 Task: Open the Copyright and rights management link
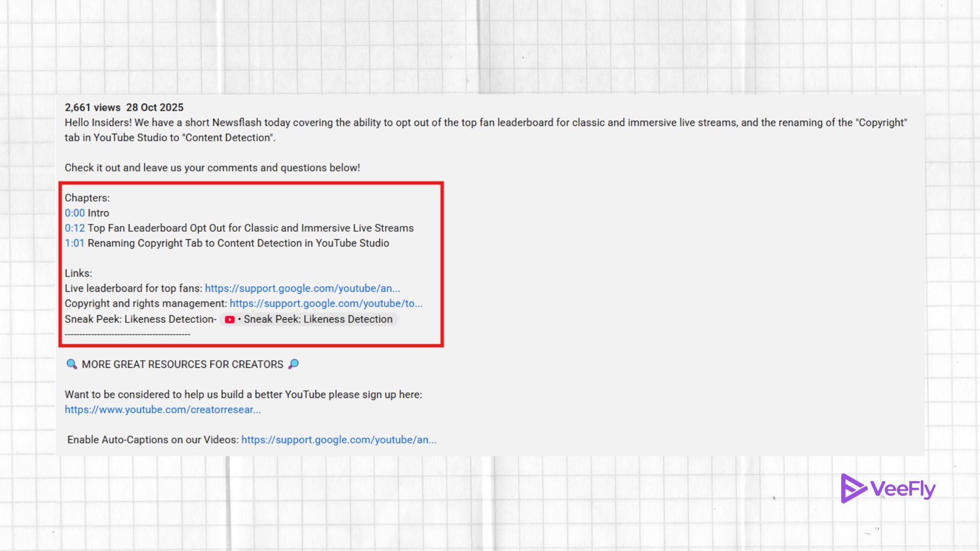click(x=326, y=303)
